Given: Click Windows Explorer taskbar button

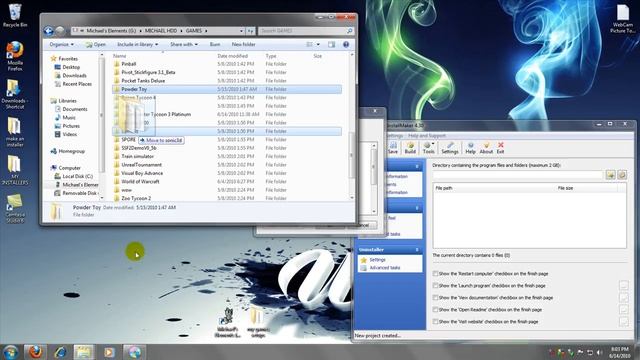Looking at the screenshot, I should click(x=84, y=352).
